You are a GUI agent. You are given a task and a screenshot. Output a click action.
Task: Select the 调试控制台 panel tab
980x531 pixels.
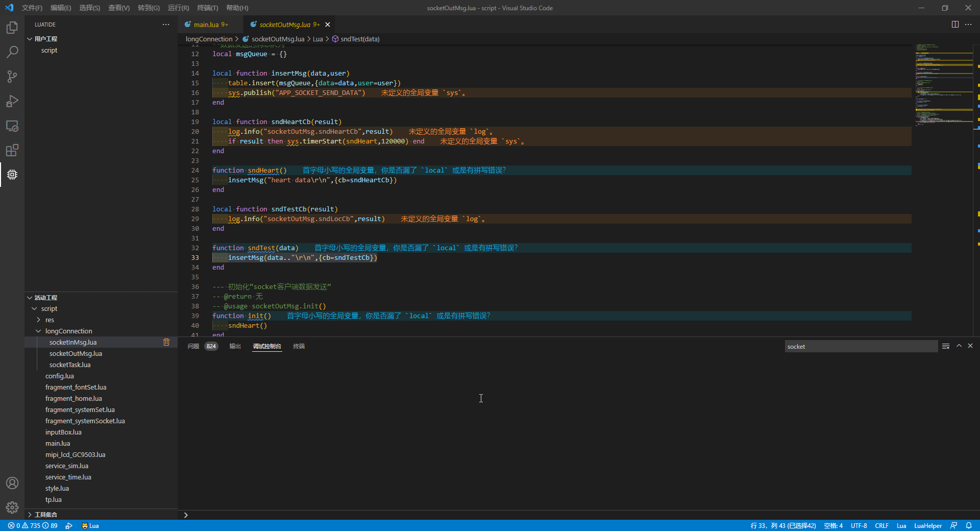[267, 346]
